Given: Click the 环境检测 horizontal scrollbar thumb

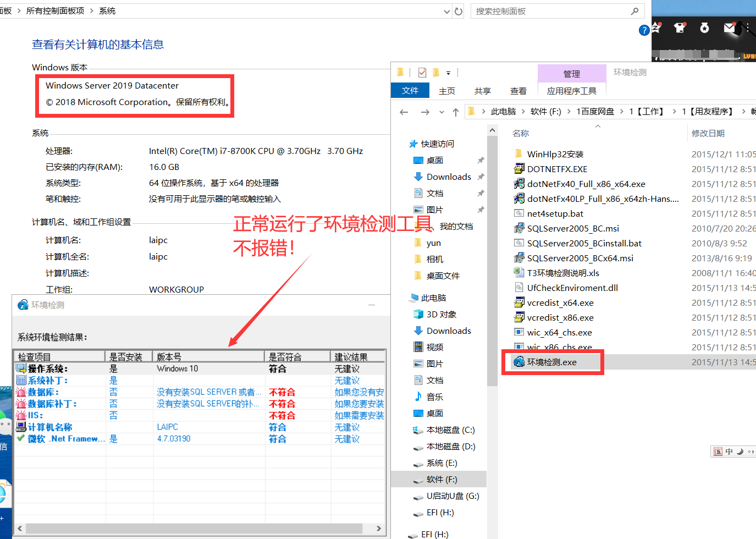Looking at the screenshot, I should [x=194, y=528].
